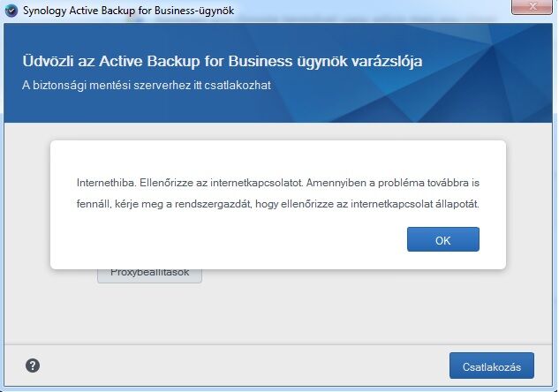Open help via the question mark icon
Screen dimensions: 559x392
33,366
